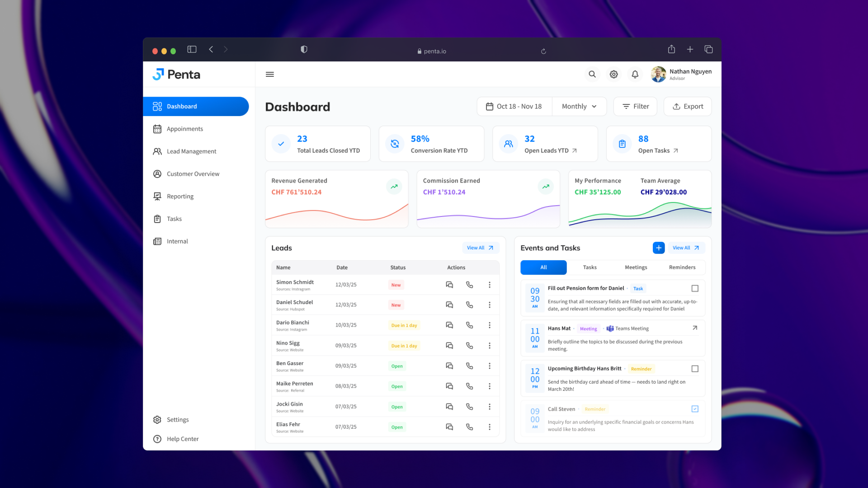Open the more options menu for Dario Bianchi
Viewport: 868px width, 488px height.
coord(490,325)
